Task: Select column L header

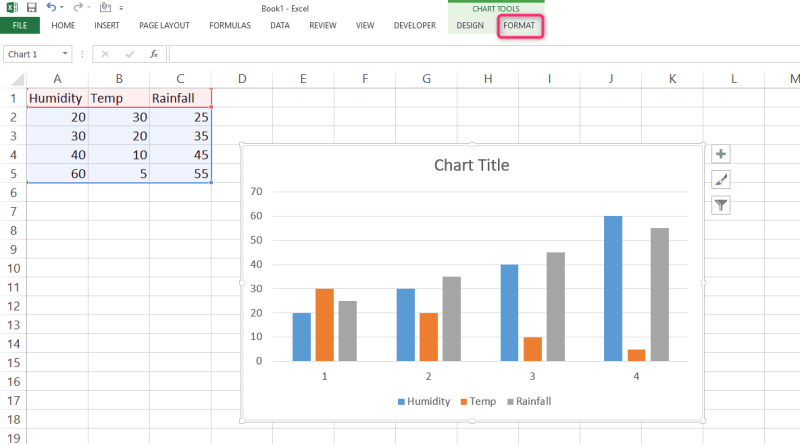Action: click(734, 79)
